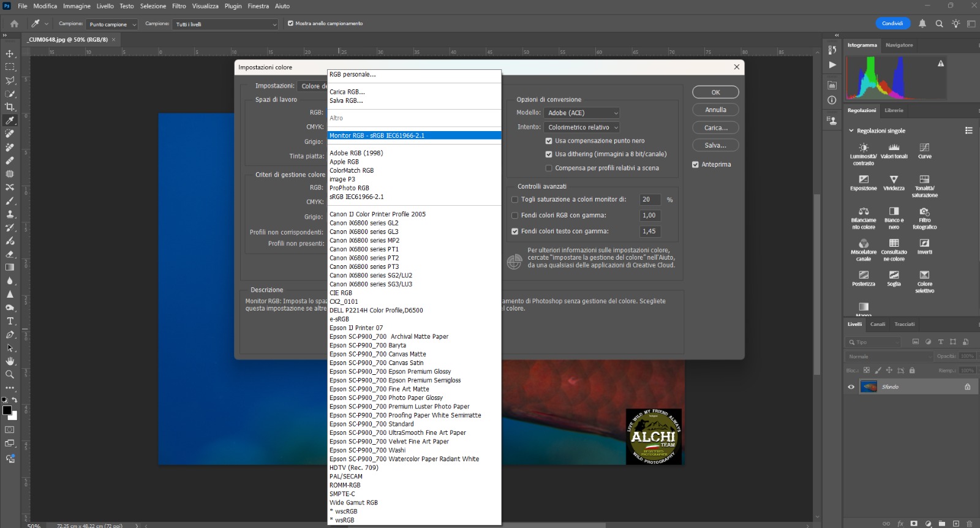Select the Zoom tool
Image resolution: width=980 pixels, height=528 pixels.
pyautogui.click(x=10, y=374)
